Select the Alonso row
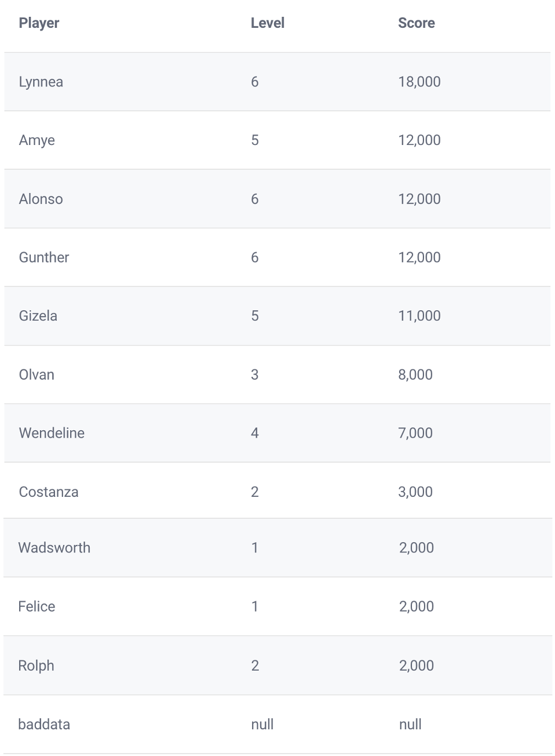The width and height of the screenshot is (555, 756). tap(277, 199)
